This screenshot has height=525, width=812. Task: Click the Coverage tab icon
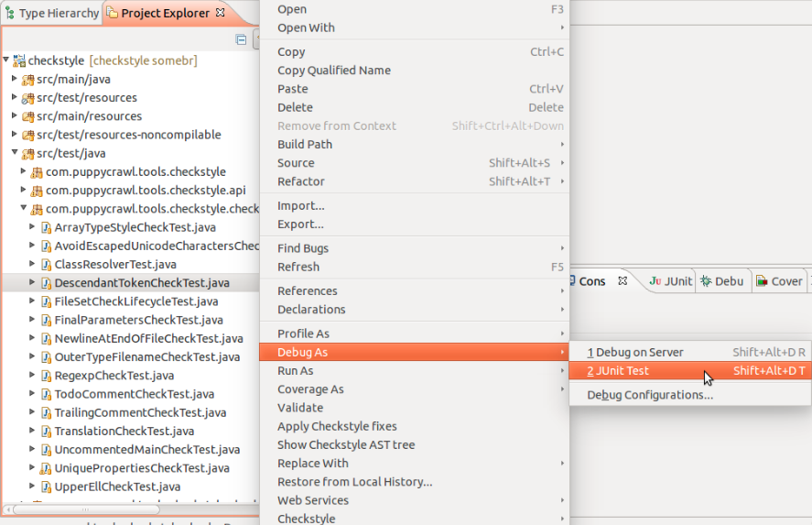pyautogui.click(x=761, y=281)
